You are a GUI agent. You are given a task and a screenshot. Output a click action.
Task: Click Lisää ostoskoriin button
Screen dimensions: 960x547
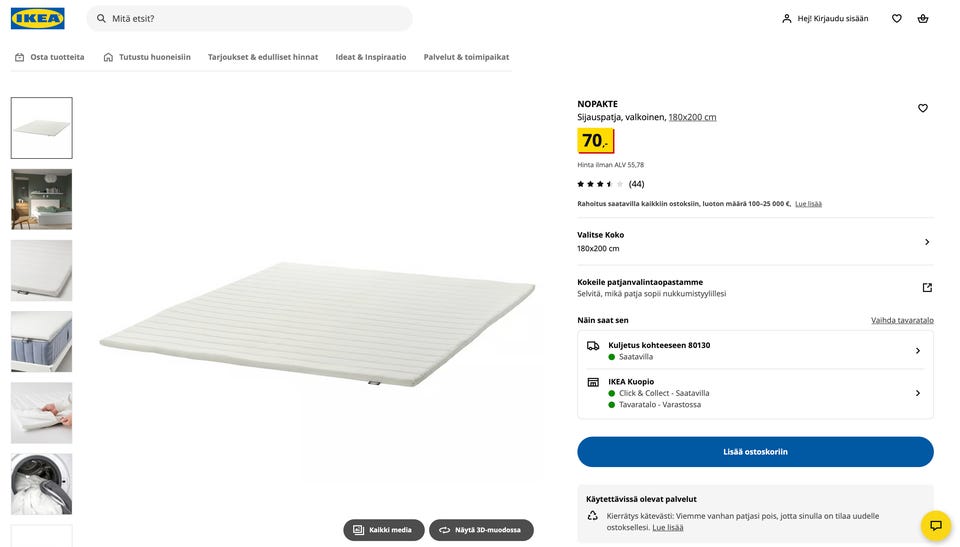point(755,452)
